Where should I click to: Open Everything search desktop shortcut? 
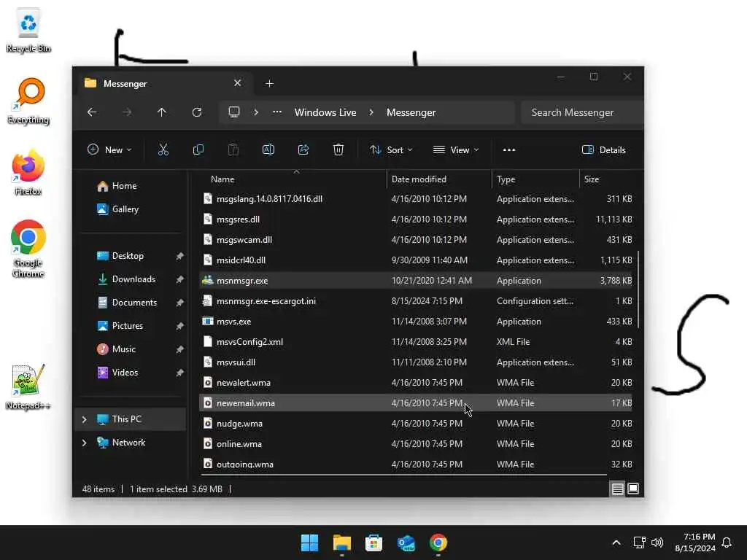pyautogui.click(x=28, y=101)
